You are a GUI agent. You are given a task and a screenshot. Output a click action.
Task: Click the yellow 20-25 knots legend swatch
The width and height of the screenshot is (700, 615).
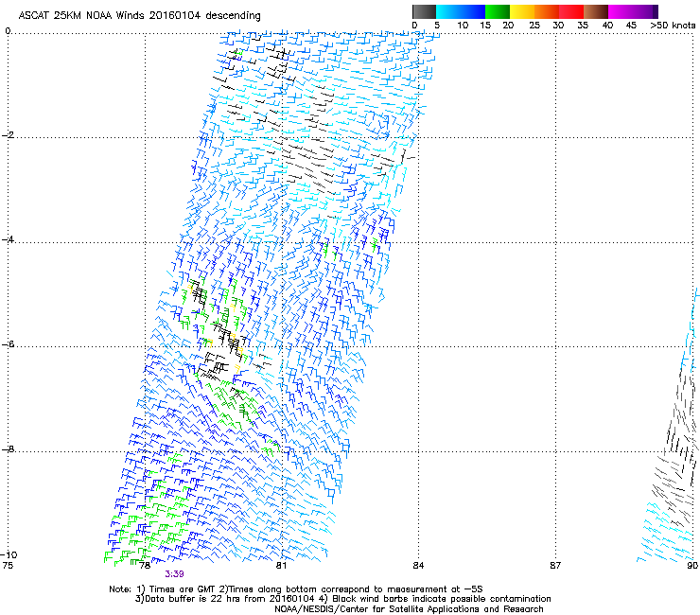[522, 11]
